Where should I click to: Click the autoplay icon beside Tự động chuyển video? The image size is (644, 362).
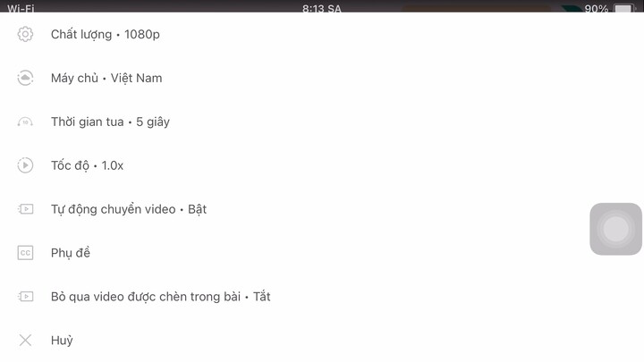(25, 209)
